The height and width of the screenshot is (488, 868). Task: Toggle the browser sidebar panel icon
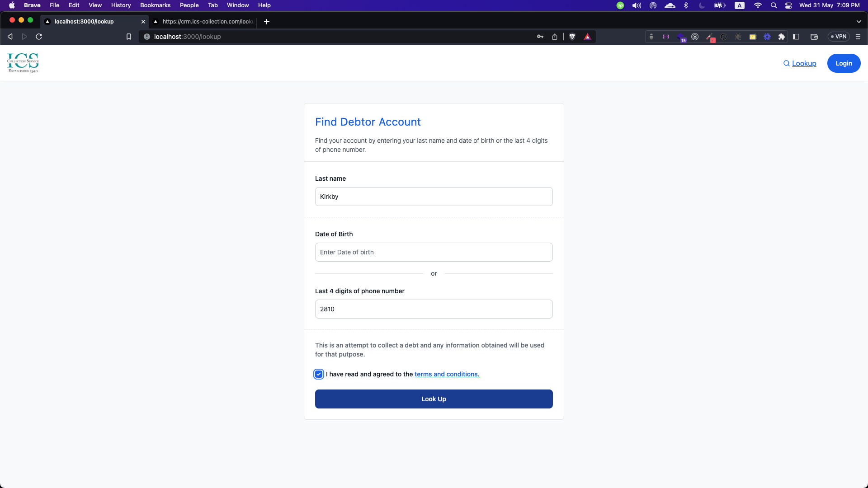tap(797, 37)
